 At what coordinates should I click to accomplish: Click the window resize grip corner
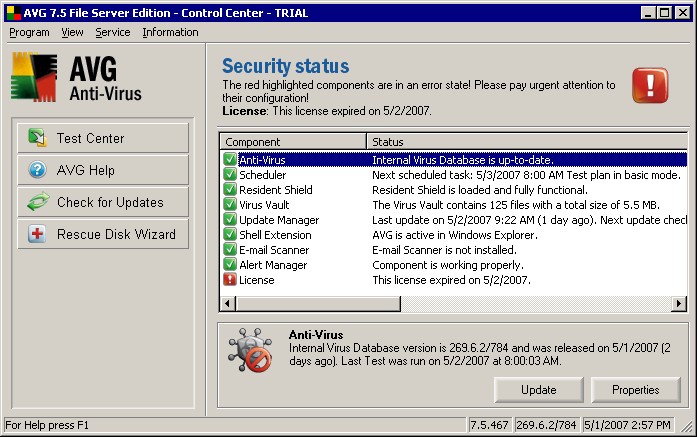click(687, 426)
